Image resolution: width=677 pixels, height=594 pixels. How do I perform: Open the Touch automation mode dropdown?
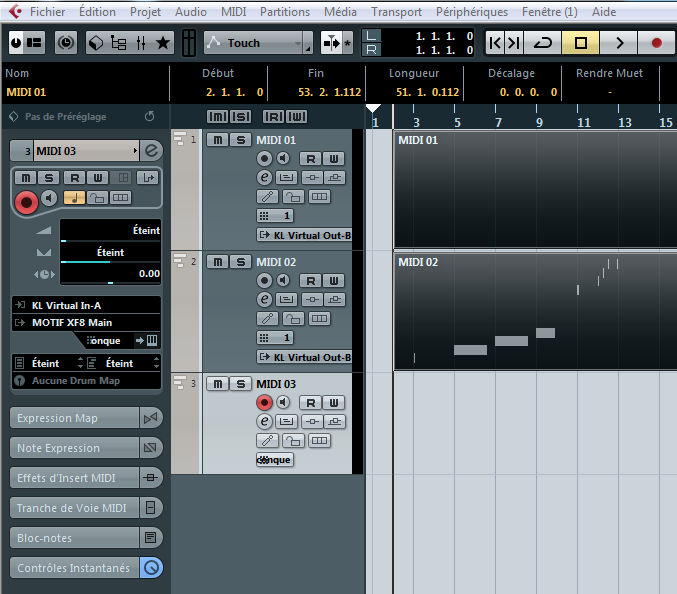(255, 43)
